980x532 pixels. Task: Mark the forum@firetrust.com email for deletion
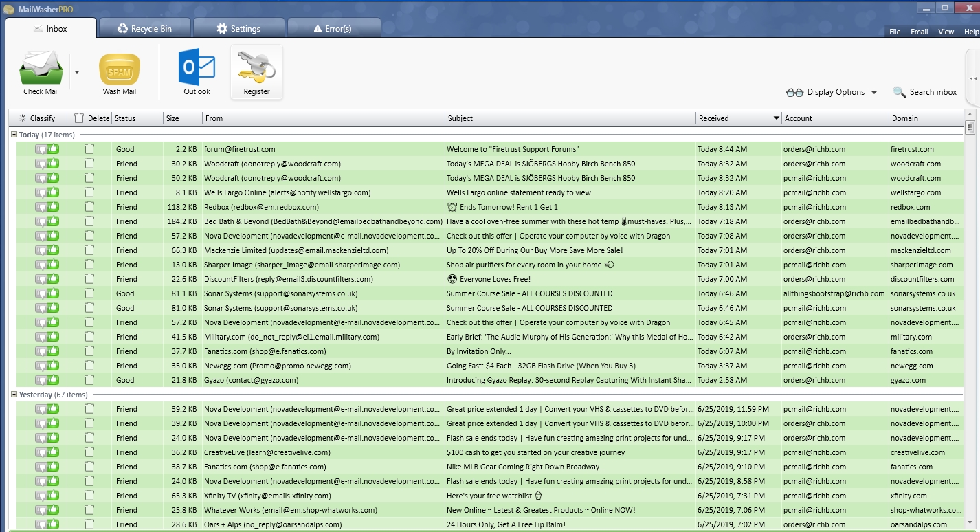tap(89, 149)
